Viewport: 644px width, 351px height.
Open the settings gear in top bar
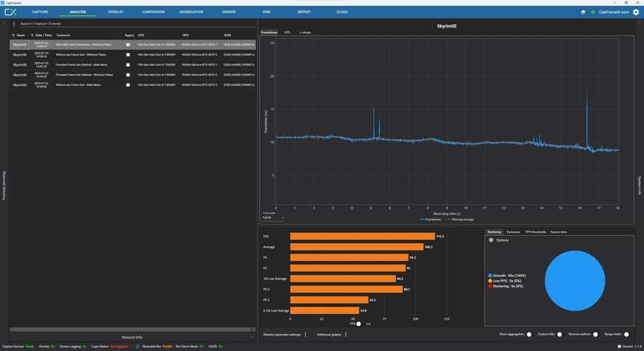636,12
